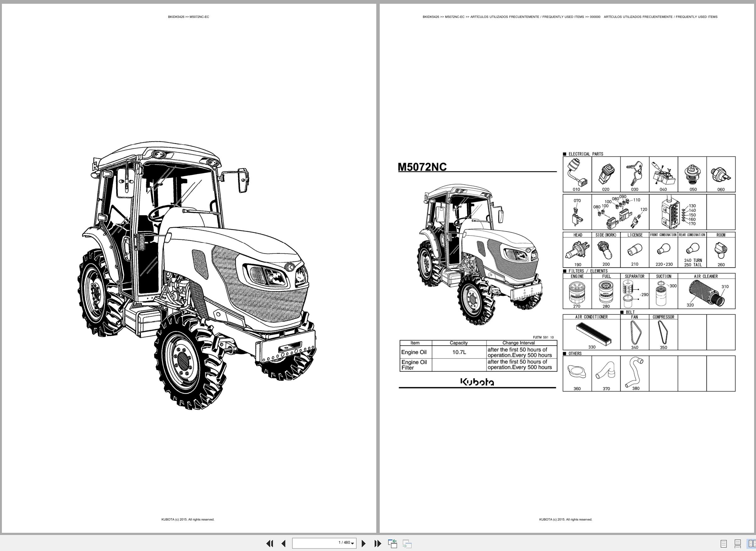The height and width of the screenshot is (551, 756).
Task: Click the small tractor illustration under M5072NC
Action: click(x=480, y=254)
